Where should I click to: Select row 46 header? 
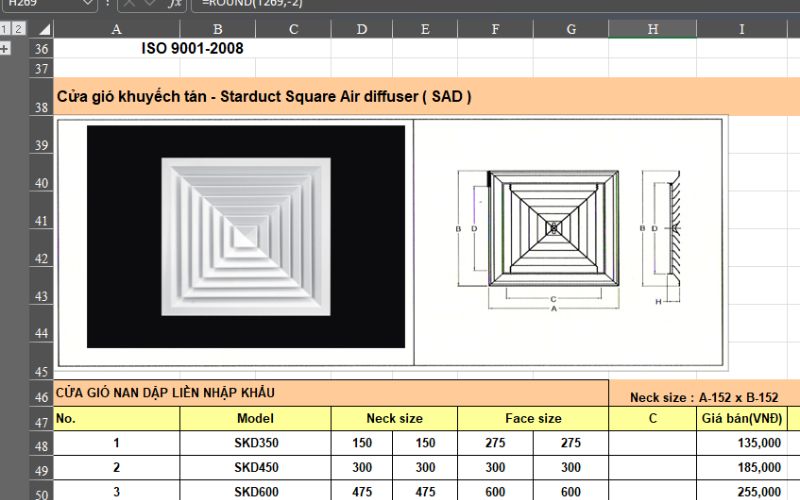click(x=41, y=393)
